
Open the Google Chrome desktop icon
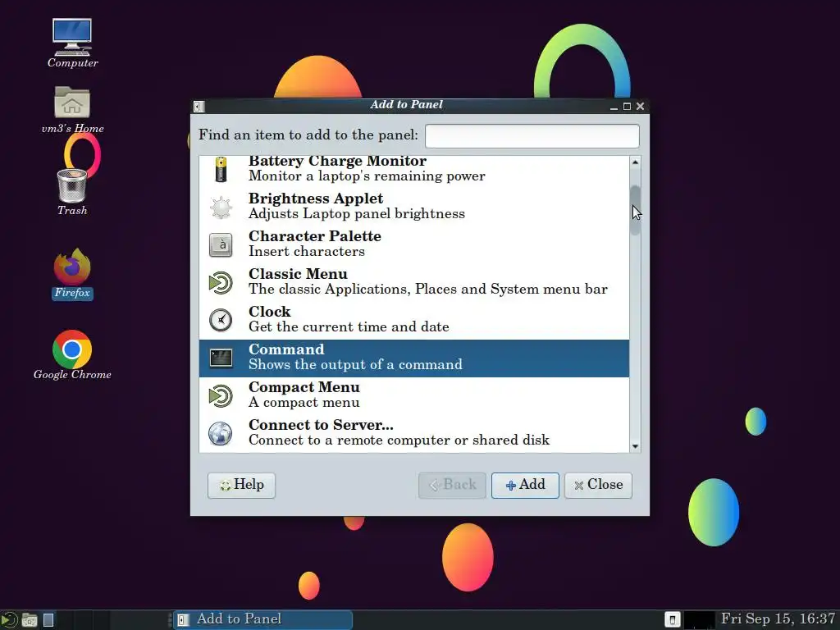click(72, 349)
